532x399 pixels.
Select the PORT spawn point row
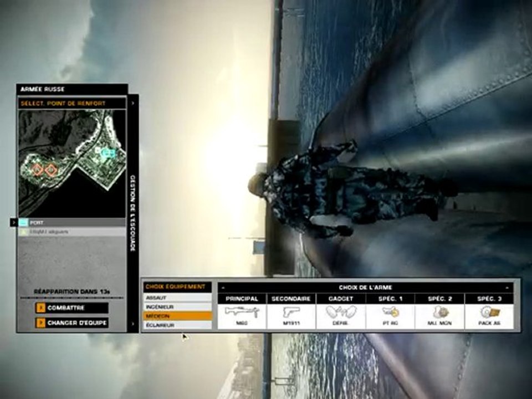pyautogui.click(x=72, y=223)
